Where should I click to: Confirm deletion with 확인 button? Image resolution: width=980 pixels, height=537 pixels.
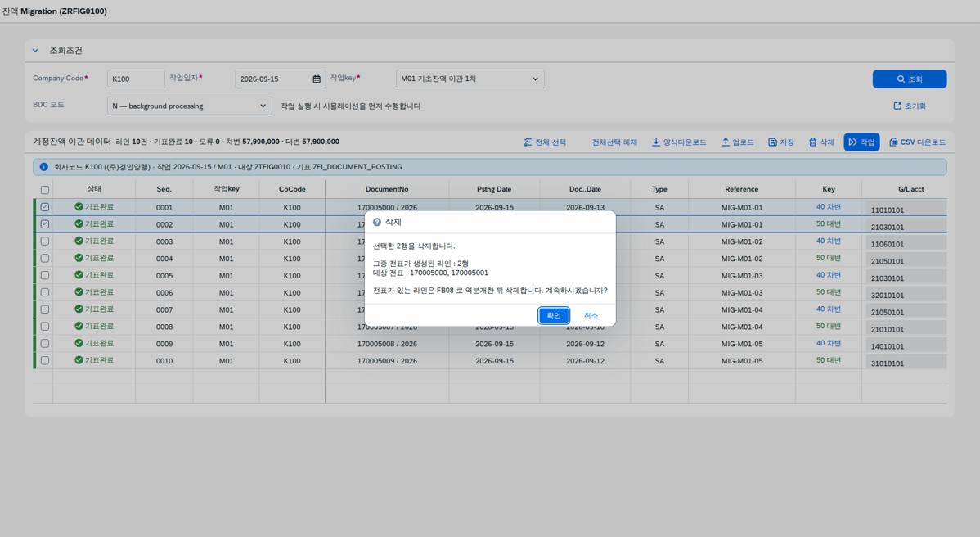pyautogui.click(x=553, y=316)
